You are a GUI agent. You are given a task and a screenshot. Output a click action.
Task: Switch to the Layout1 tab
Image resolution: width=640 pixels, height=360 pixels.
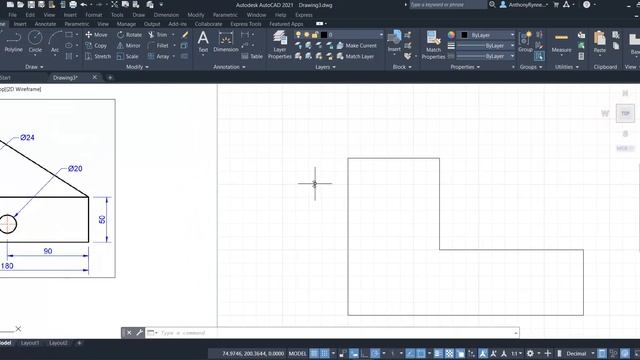tap(30, 343)
